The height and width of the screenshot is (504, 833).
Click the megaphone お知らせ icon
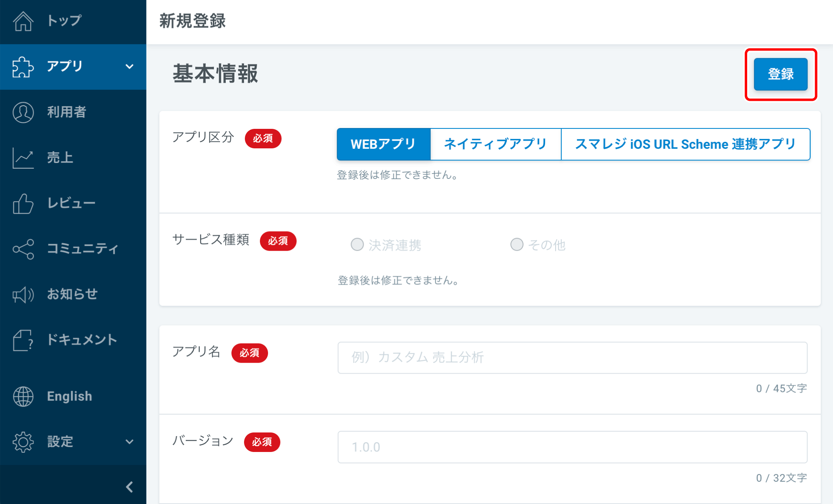point(23,294)
